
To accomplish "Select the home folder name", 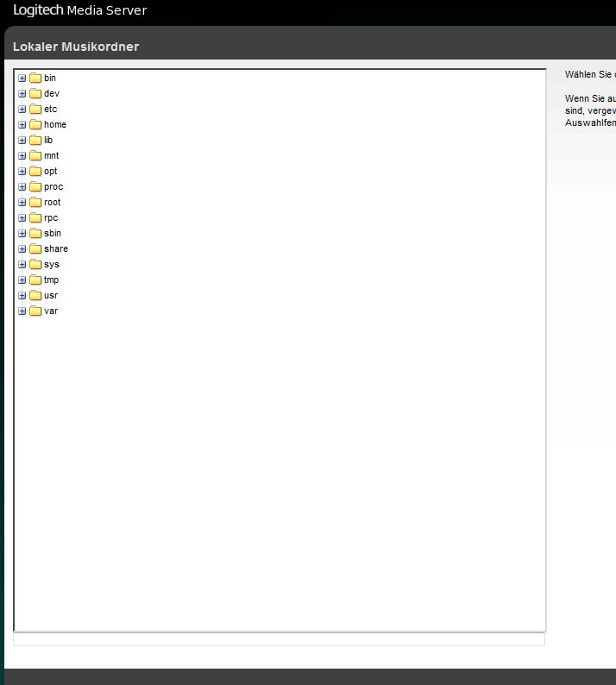I will click(55, 124).
